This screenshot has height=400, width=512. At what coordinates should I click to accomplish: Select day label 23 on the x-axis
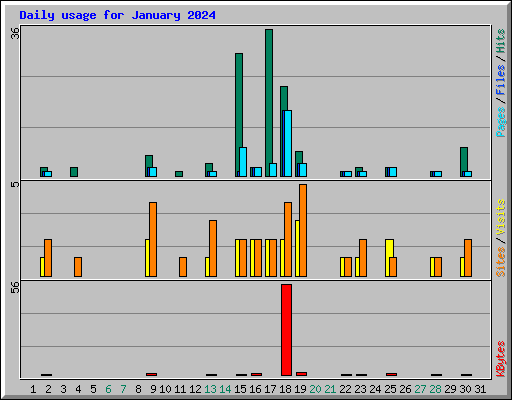point(360,389)
